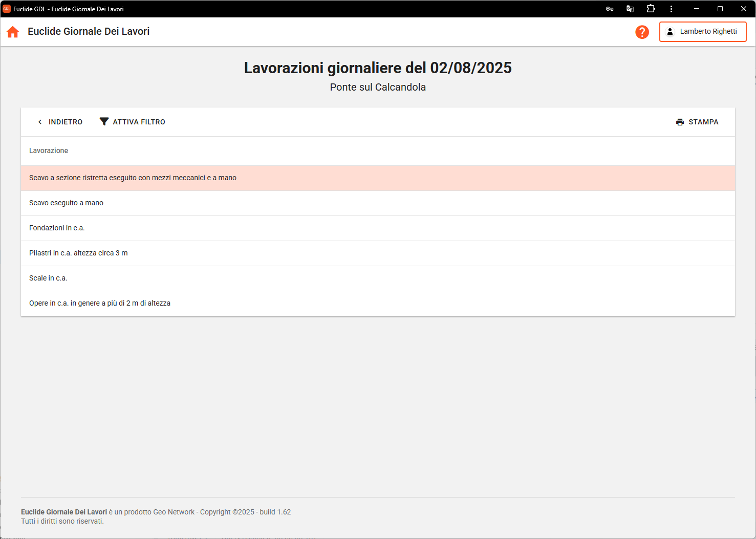The height and width of the screenshot is (539, 756).
Task: Sort by the Lavorazione column header
Action: pos(49,150)
